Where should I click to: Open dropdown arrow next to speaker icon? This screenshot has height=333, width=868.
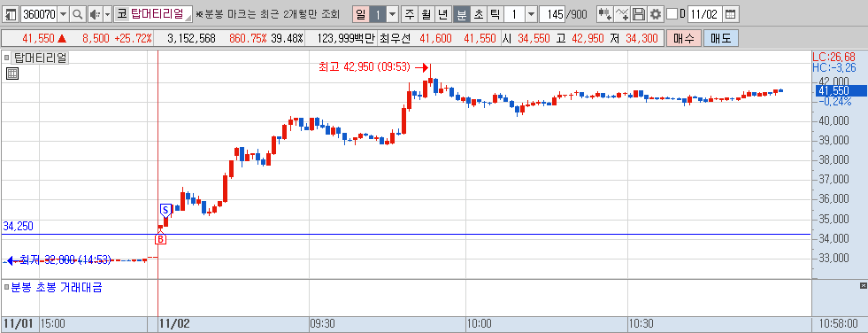click(x=107, y=14)
